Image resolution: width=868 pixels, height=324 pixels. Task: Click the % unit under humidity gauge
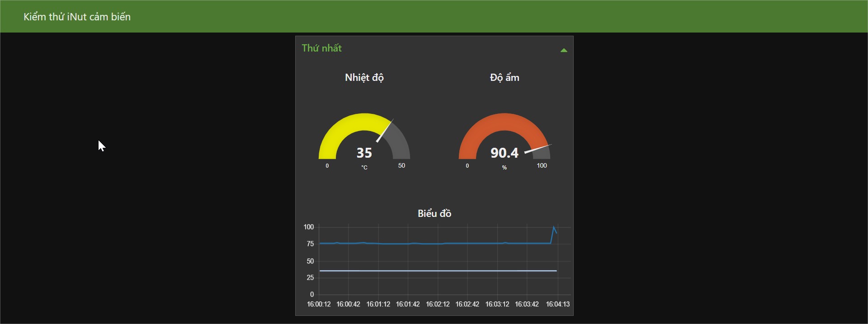point(504,168)
